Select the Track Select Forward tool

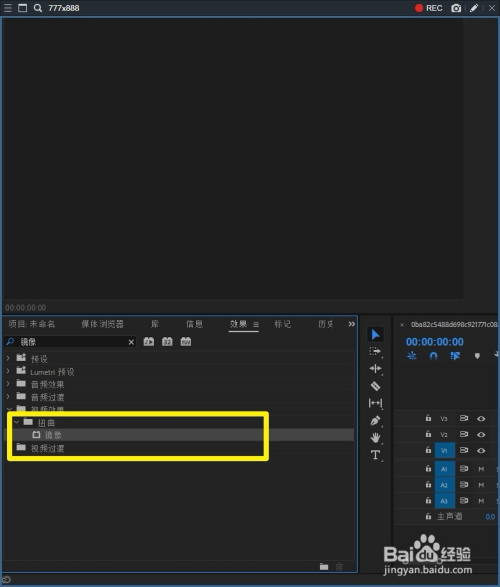375,352
